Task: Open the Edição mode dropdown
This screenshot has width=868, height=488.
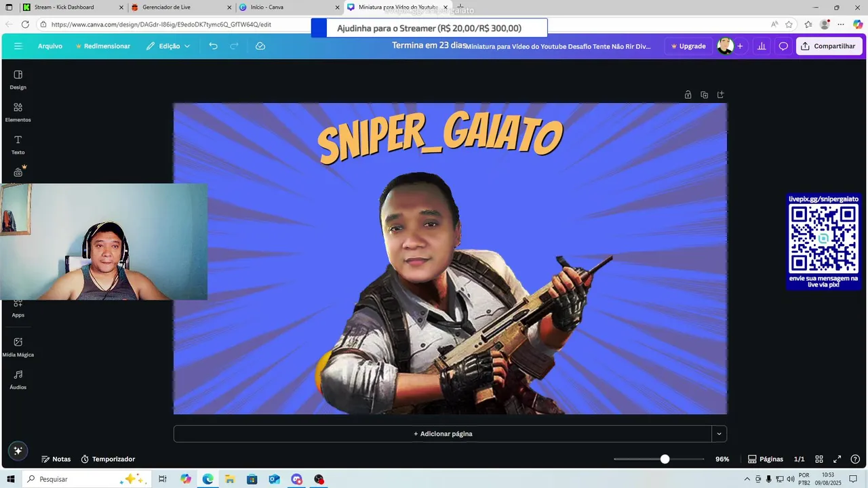Action: tap(168, 46)
